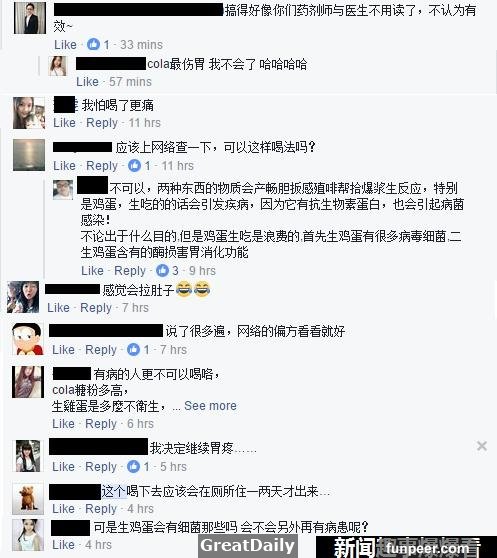497x558 pixels.
Task: Reply to the 我怕喝了更痛 comment
Action: pyautogui.click(x=102, y=123)
